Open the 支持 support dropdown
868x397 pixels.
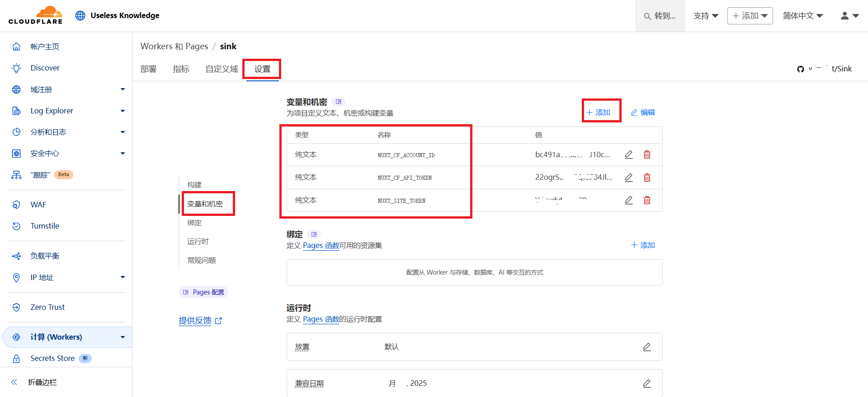(x=706, y=16)
